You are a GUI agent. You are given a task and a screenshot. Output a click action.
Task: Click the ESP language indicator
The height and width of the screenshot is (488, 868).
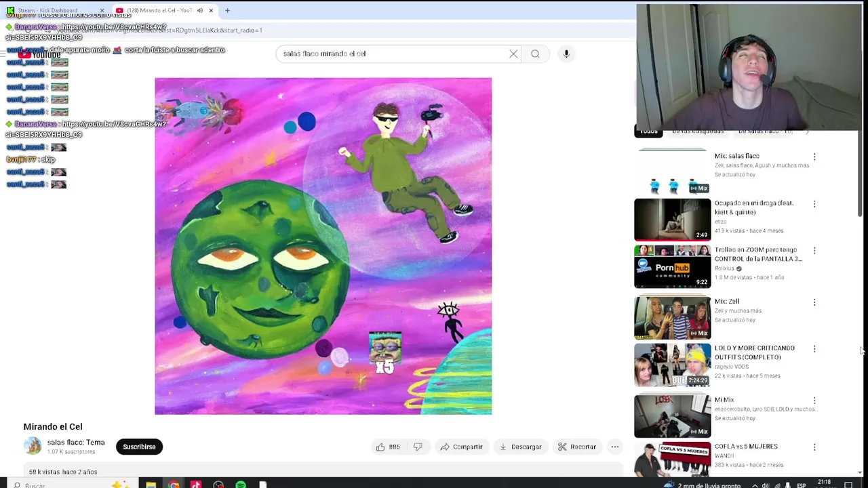(x=802, y=485)
